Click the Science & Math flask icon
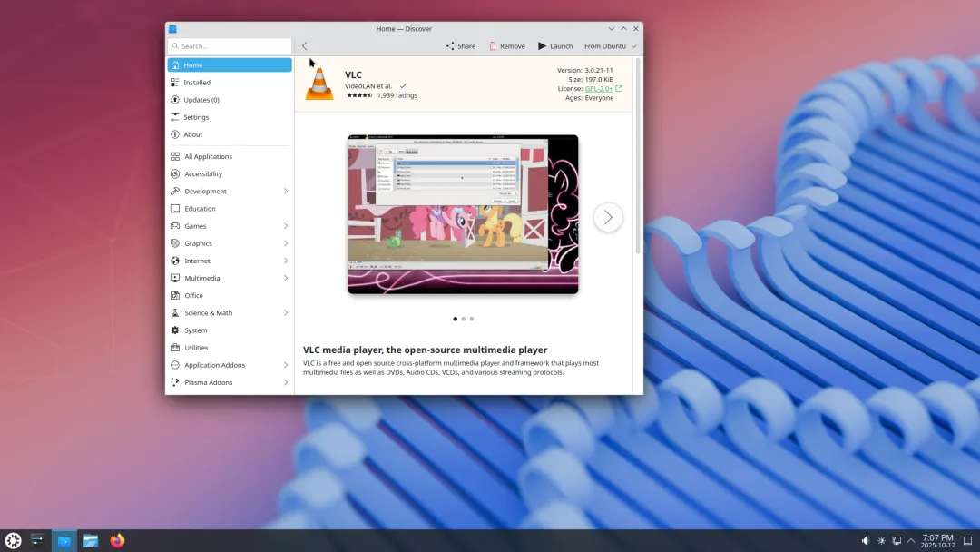The height and width of the screenshot is (552, 980). [175, 312]
